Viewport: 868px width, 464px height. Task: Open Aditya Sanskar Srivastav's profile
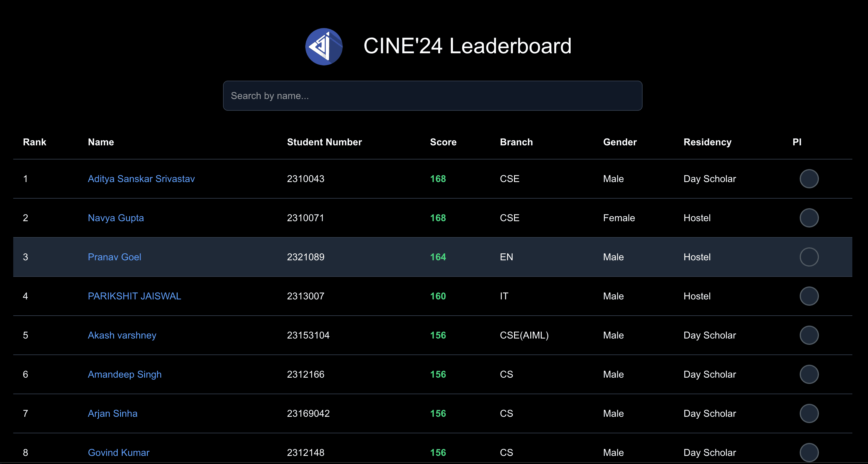pyautogui.click(x=141, y=179)
